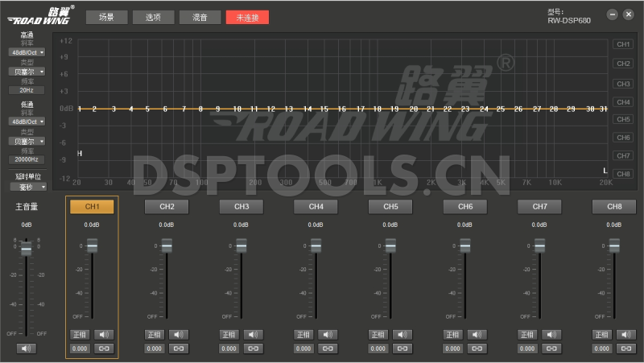The height and width of the screenshot is (363, 644).
Task: Click the CH8 link icon
Action: click(x=626, y=349)
